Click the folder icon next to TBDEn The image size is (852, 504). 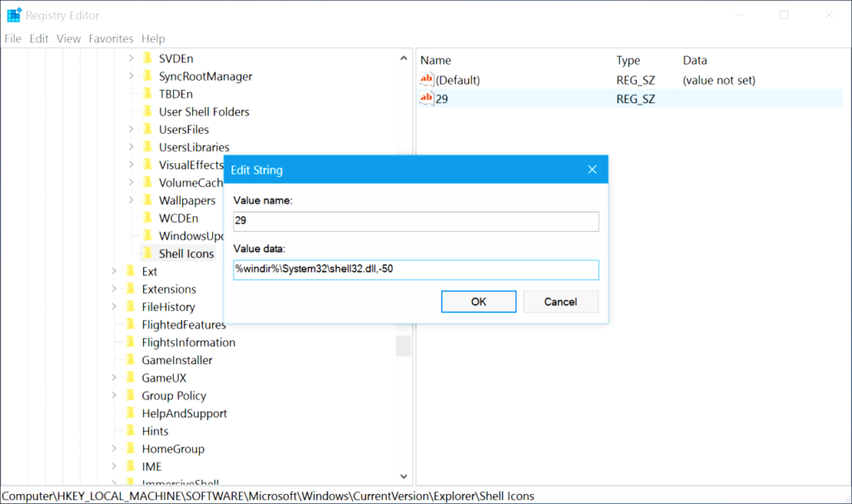(147, 94)
